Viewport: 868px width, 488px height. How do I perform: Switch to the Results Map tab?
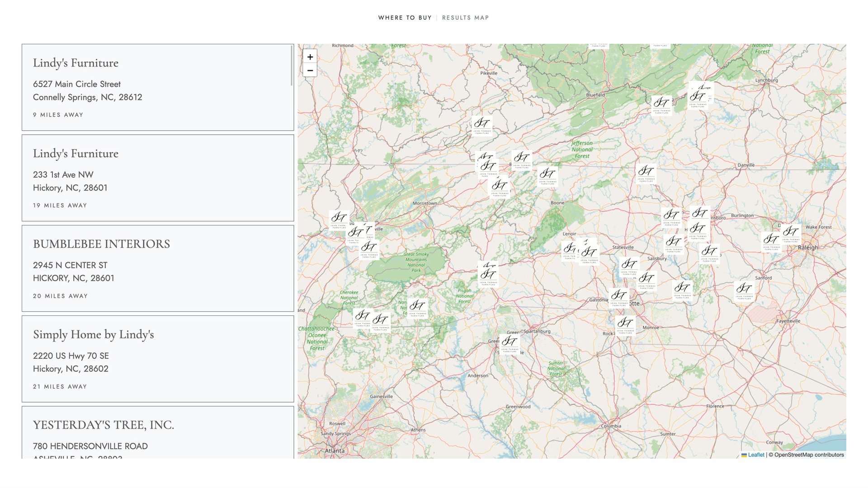[466, 18]
